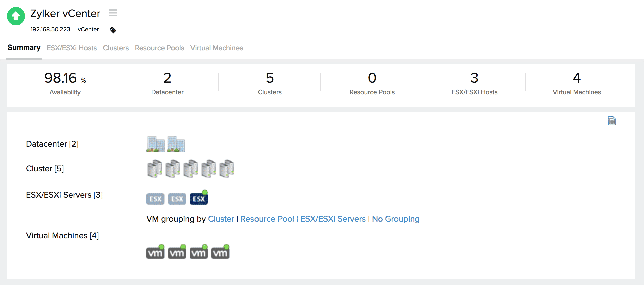Click the Cluster [5] row label
The width and height of the screenshot is (644, 285).
45,169
